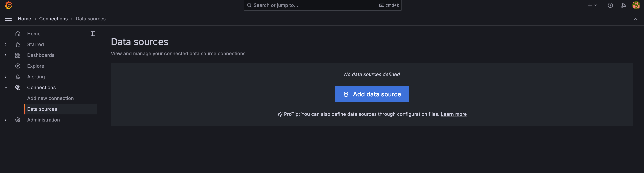The image size is (644, 173).
Task: Dock the navigation sidebar using the pin icon
Action: point(93,33)
